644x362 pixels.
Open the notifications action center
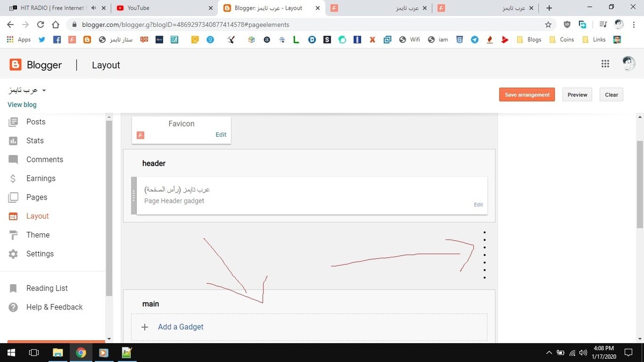pyautogui.click(x=628, y=353)
